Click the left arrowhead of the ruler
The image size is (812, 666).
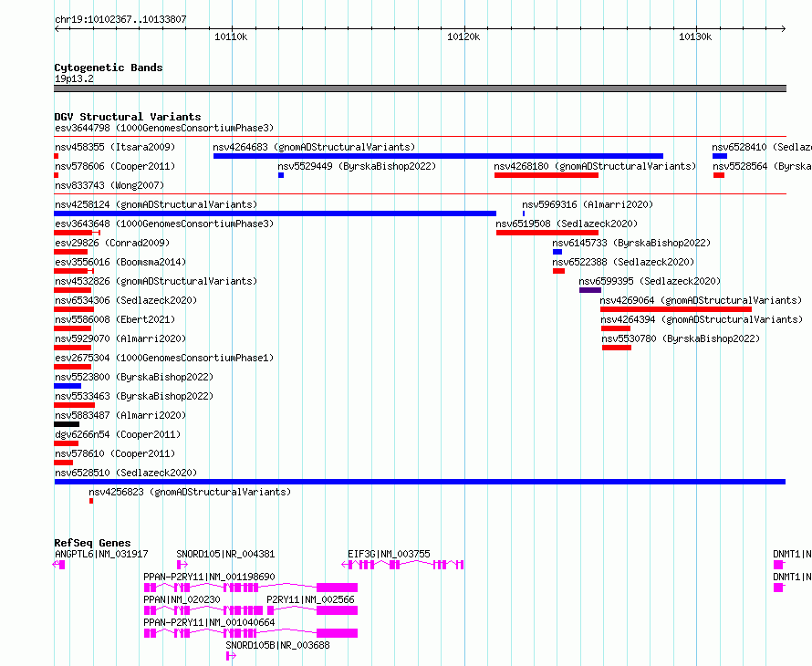point(57,28)
